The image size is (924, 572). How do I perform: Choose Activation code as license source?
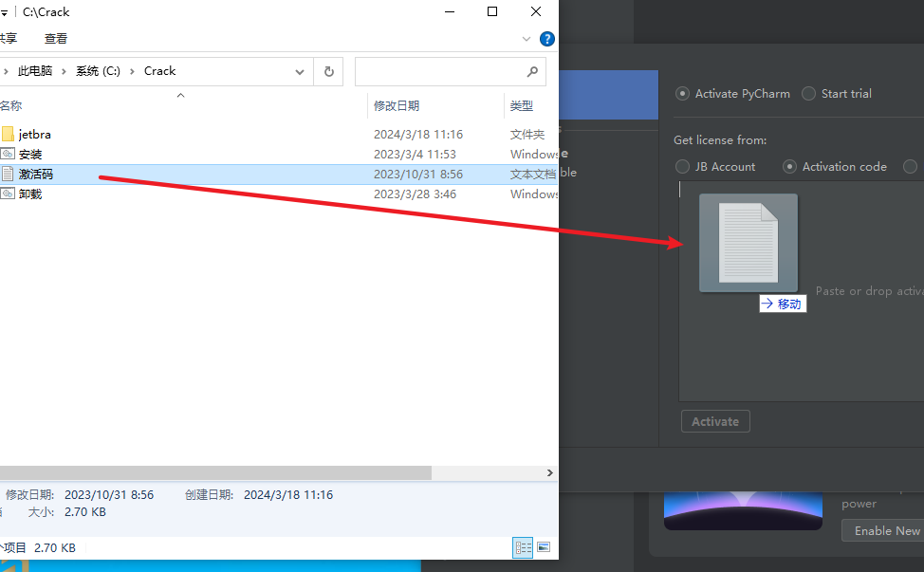(x=789, y=167)
